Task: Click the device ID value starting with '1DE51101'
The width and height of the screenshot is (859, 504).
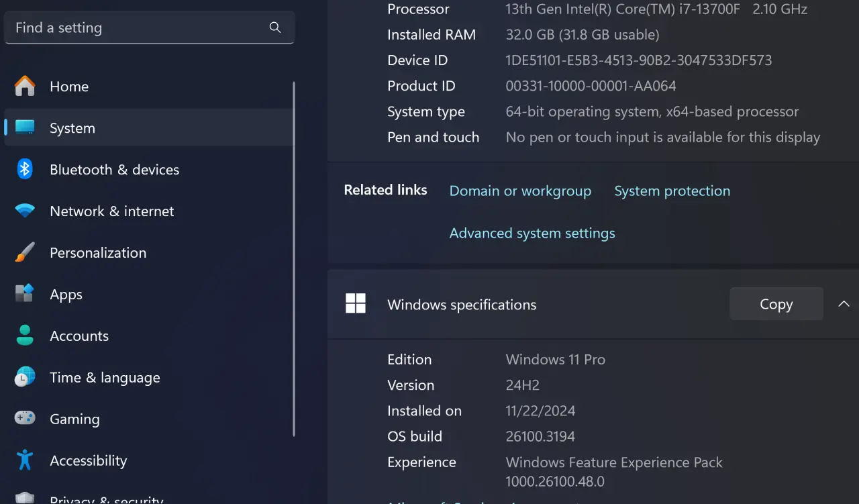Action: click(x=639, y=60)
